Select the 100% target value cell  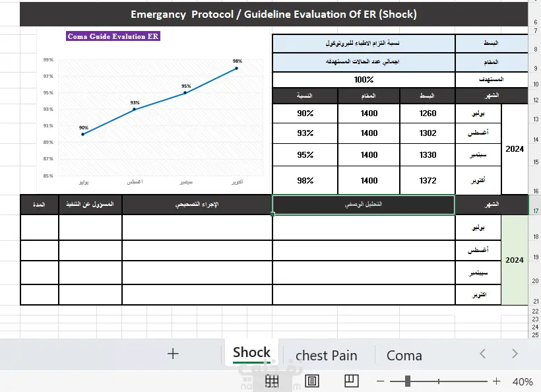[x=364, y=80]
